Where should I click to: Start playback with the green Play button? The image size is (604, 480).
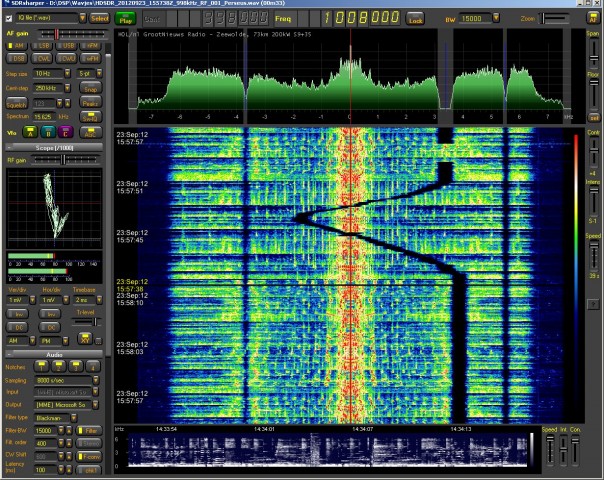126,19
